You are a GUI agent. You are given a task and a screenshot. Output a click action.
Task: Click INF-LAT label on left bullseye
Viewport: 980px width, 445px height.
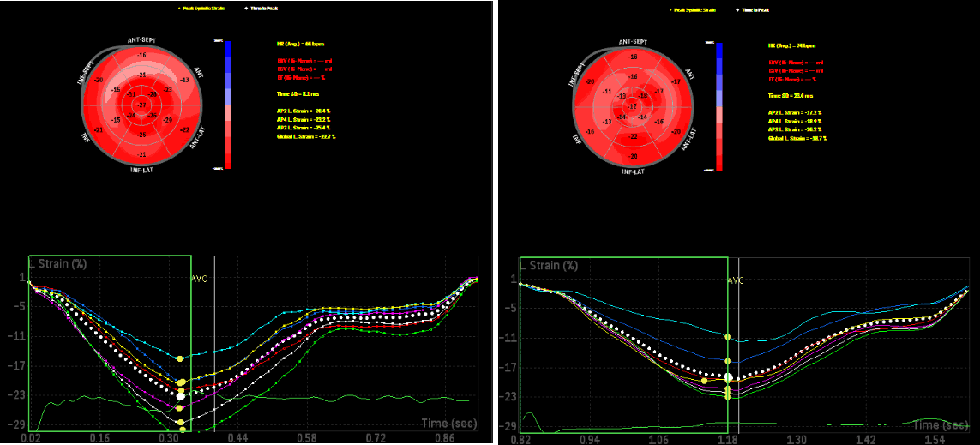pyautogui.click(x=142, y=170)
